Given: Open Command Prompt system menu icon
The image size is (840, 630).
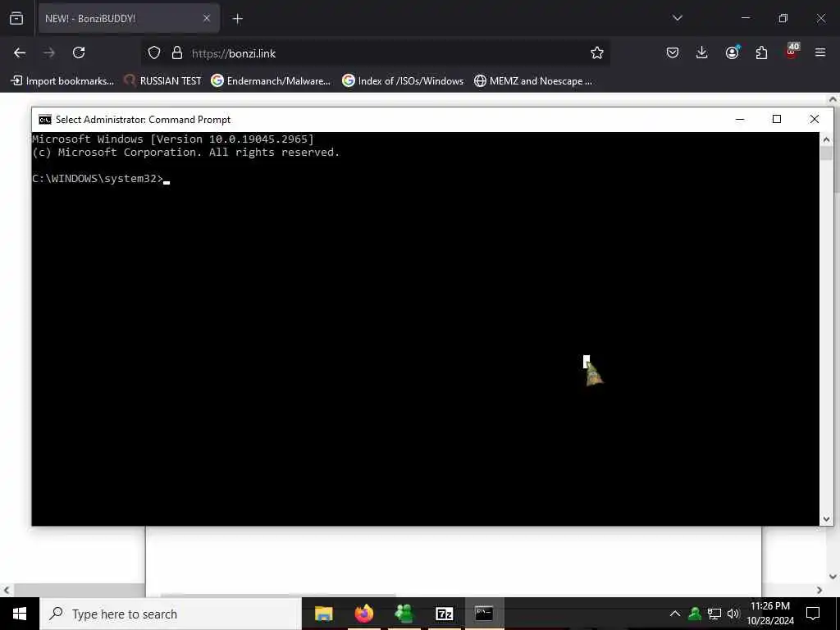Looking at the screenshot, I should coord(45,120).
